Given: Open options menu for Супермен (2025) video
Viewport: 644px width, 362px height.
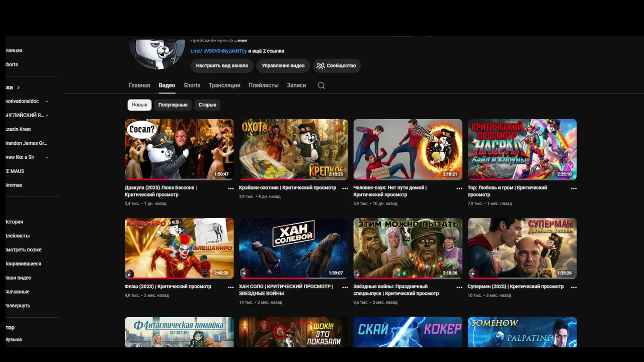Looking at the screenshot, I should click(574, 287).
